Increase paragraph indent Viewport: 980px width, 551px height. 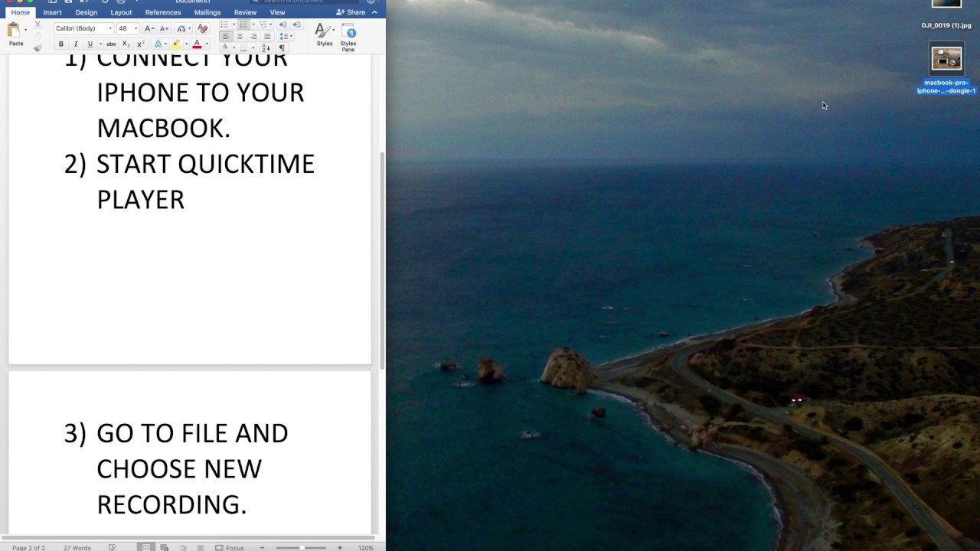pos(296,24)
